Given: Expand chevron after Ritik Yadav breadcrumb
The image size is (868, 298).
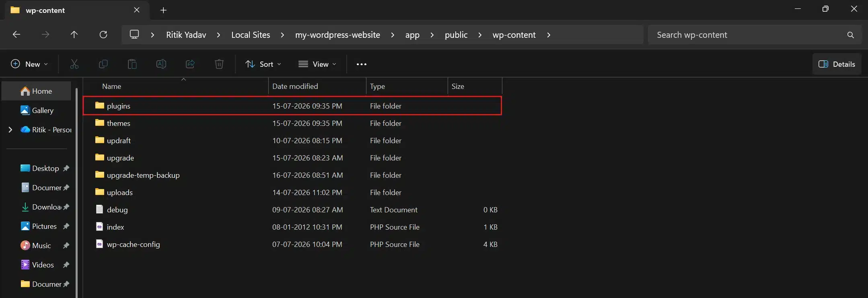Looking at the screenshot, I should point(218,35).
